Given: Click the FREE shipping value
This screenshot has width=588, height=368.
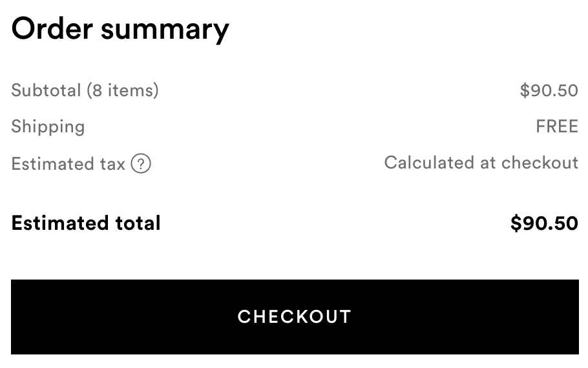Looking at the screenshot, I should 557,127.
